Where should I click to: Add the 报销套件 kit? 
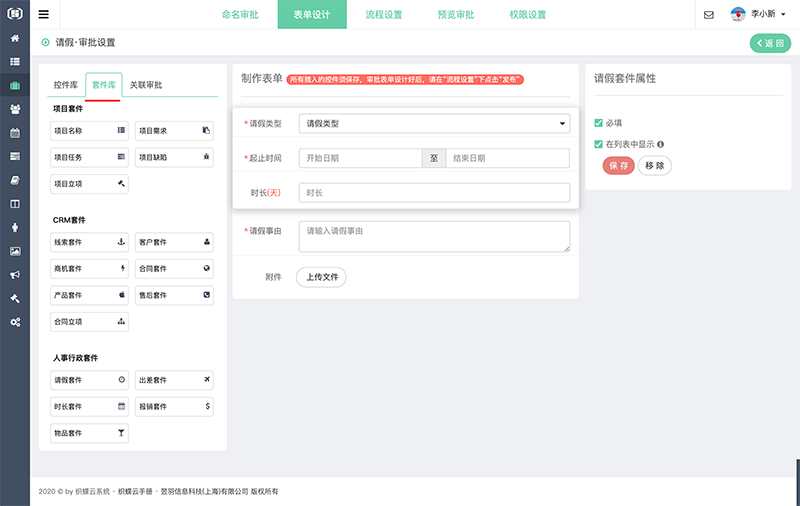click(174, 406)
